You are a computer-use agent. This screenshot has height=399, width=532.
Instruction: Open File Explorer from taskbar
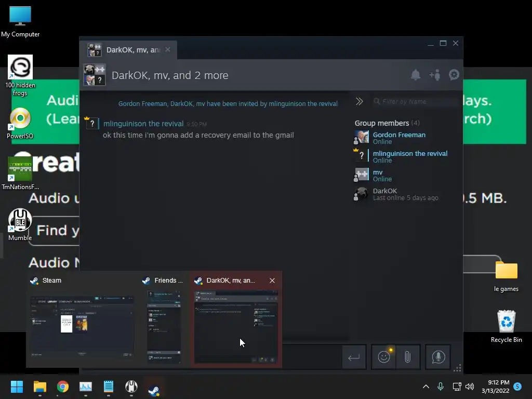(x=39, y=387)
